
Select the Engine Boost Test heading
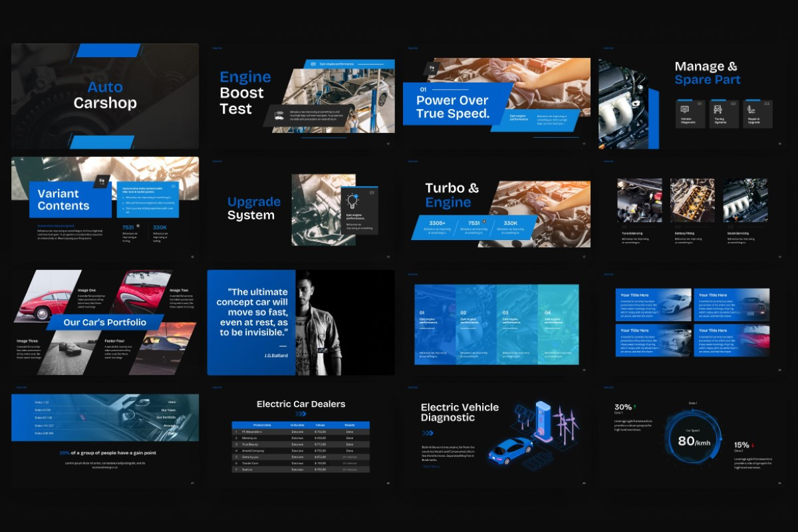(x=245, y=92)
